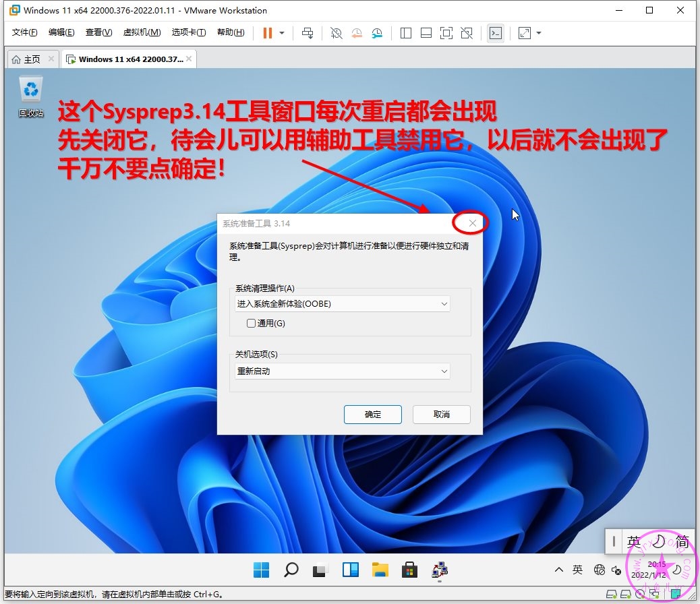This screenshot has width=700, height=604.
Task: Show or hide the library sidebar
Action: (406, 33)
